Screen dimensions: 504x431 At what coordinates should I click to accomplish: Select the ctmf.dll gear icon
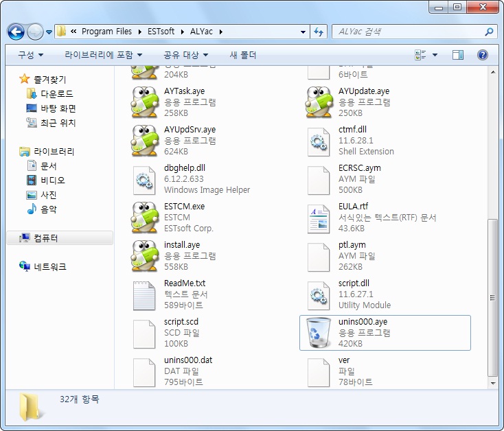click(x=319, y=141)
